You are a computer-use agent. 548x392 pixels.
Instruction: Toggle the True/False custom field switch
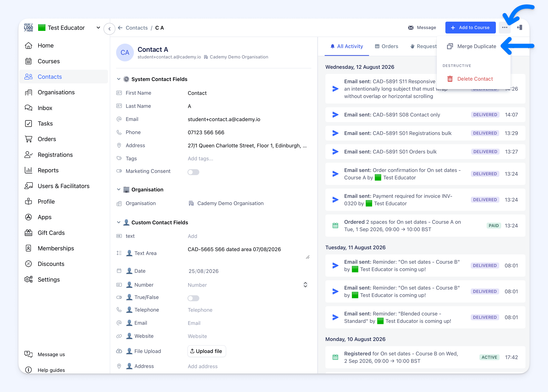pos(193,298)
